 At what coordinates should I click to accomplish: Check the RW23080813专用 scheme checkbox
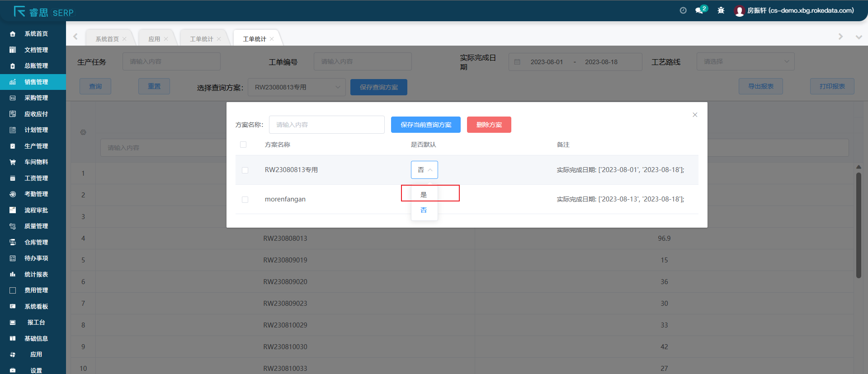[245, 170]
